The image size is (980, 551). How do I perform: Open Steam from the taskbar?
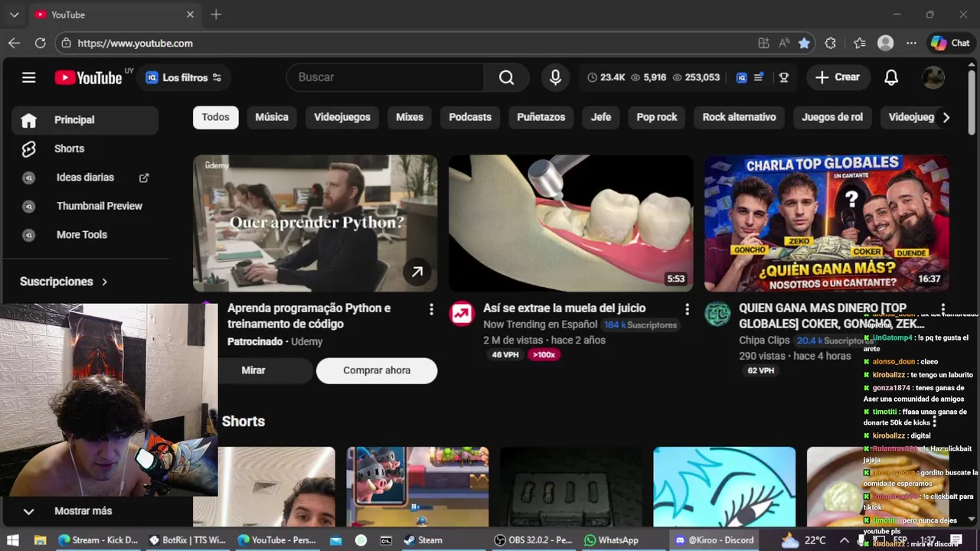pos(423,540)
